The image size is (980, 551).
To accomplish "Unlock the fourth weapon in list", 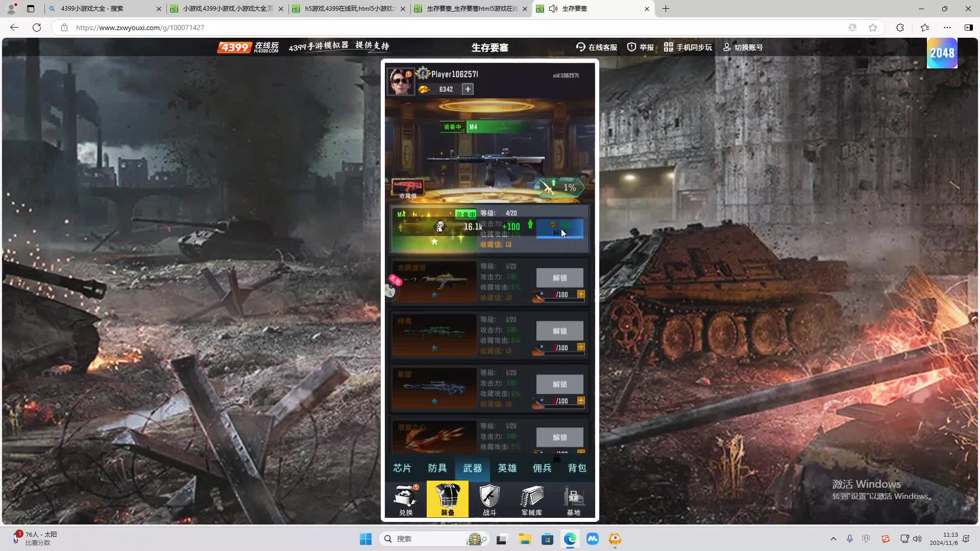I will point(559,384).
